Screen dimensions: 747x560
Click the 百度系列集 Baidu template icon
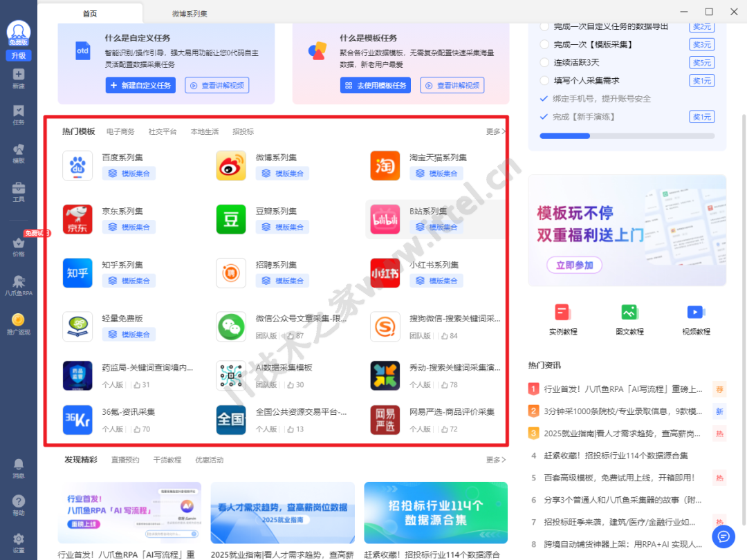(x=77, y=166)
